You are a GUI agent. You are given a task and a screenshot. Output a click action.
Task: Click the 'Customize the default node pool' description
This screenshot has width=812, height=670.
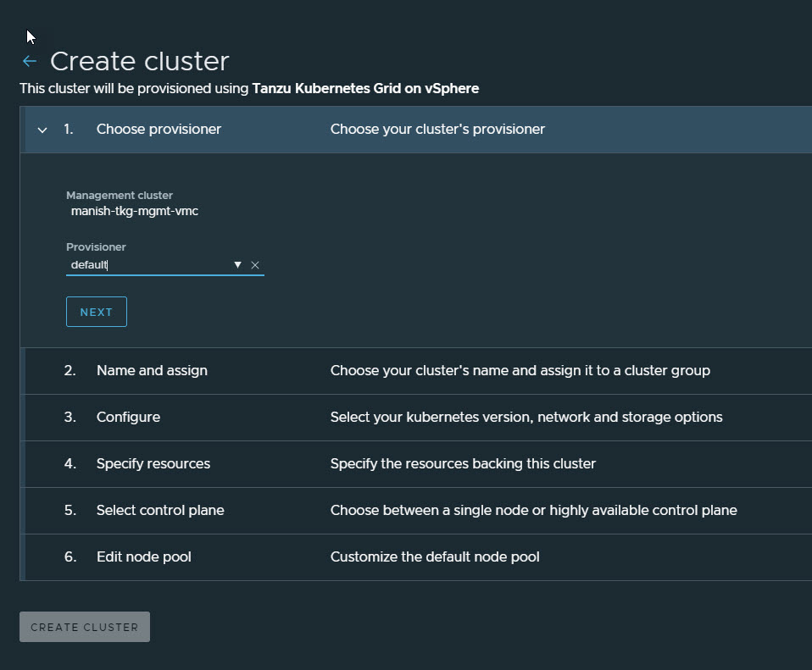point(435,556)
